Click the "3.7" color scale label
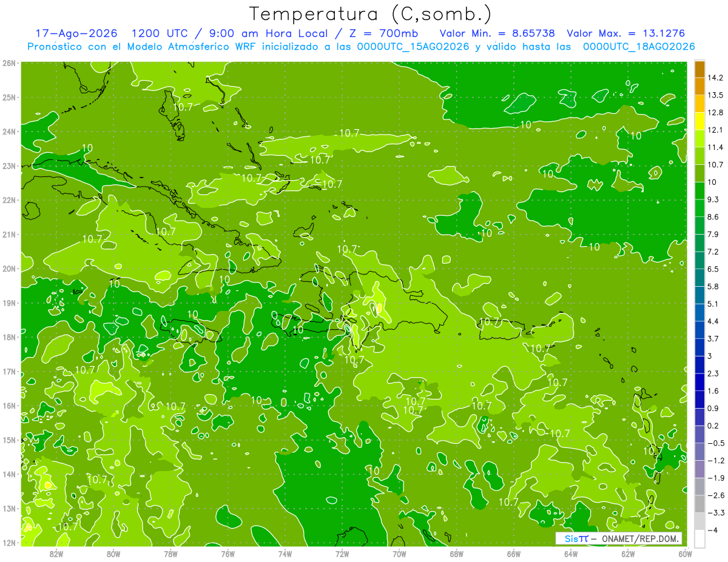Screen dimensions: 728x562 pos(713,338)
